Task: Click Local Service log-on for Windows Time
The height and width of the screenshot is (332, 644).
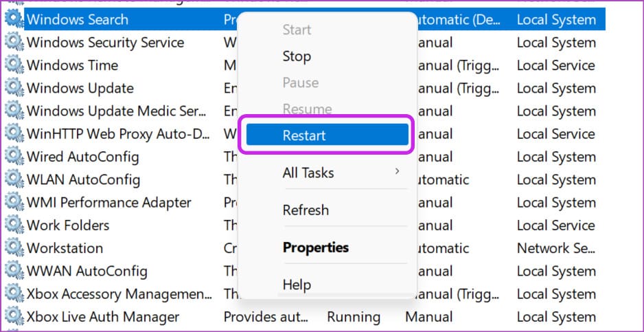Action: 555,65
